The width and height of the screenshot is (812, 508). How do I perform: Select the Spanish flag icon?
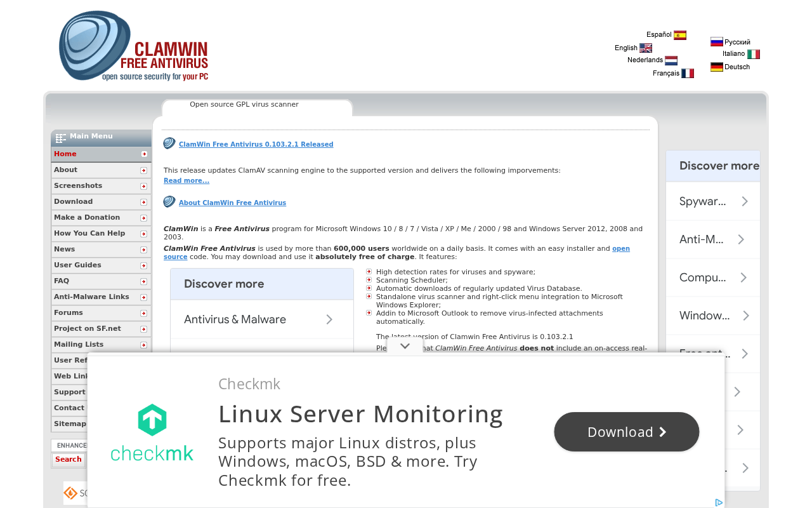tap(680, 35)
